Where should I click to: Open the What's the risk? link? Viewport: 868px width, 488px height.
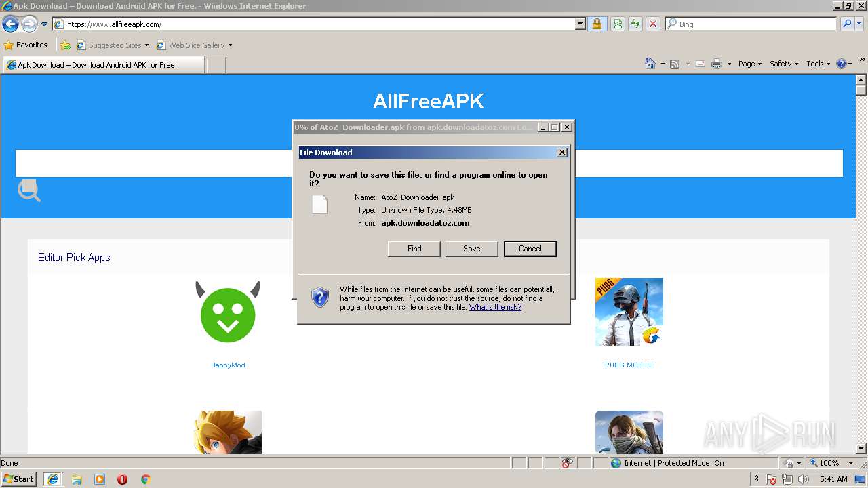pyautogui.click(x=495, y=307)
